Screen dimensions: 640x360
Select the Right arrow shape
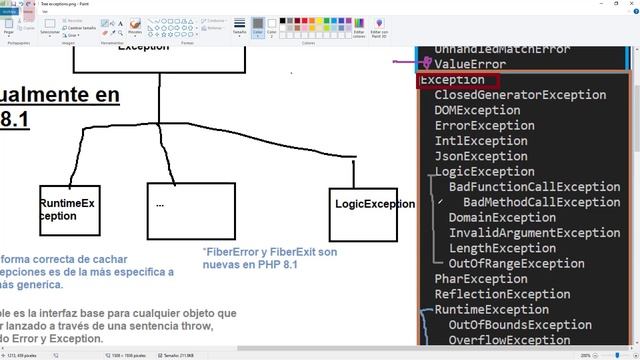177,28
